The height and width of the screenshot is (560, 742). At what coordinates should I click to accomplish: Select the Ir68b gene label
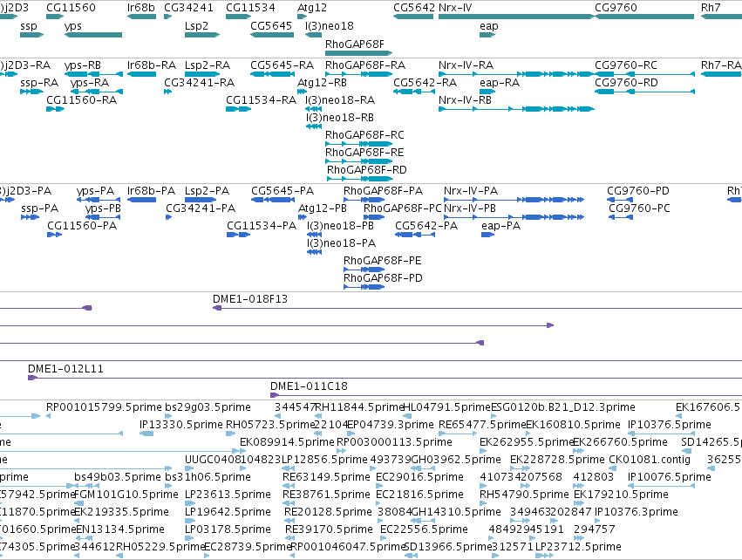pyautogui.click(x=141, y=8)
